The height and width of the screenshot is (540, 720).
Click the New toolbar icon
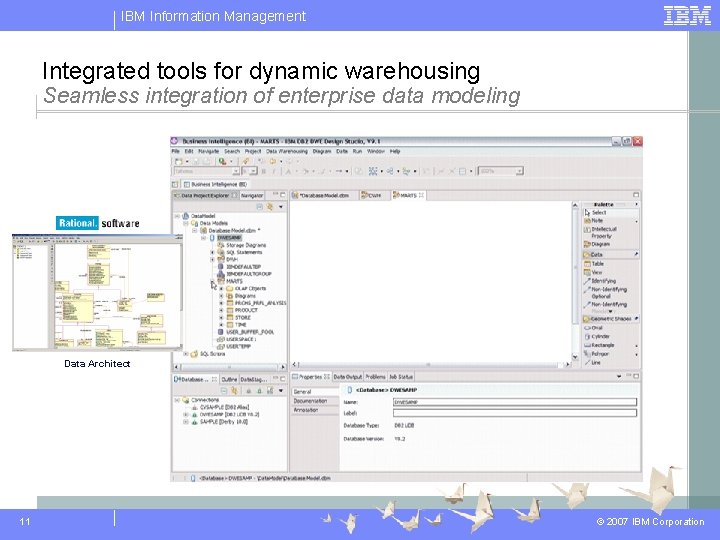(x=179, y=161)
